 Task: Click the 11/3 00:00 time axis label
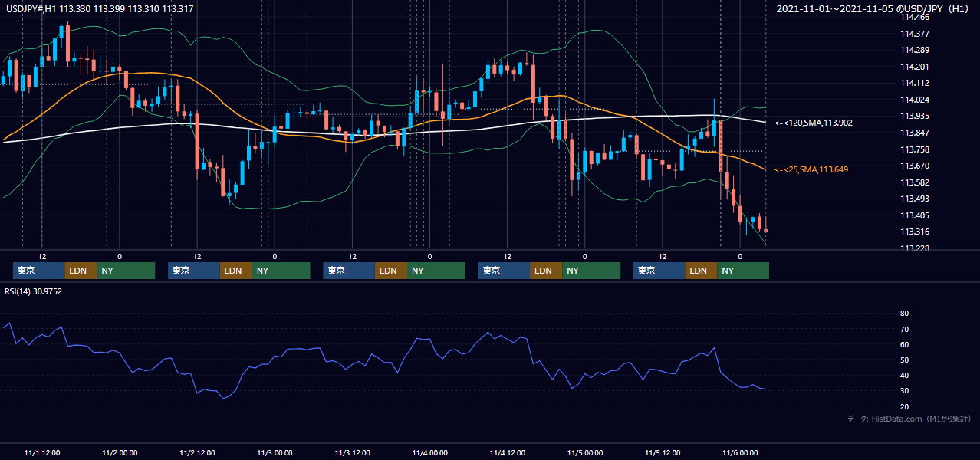click(275, 453)
